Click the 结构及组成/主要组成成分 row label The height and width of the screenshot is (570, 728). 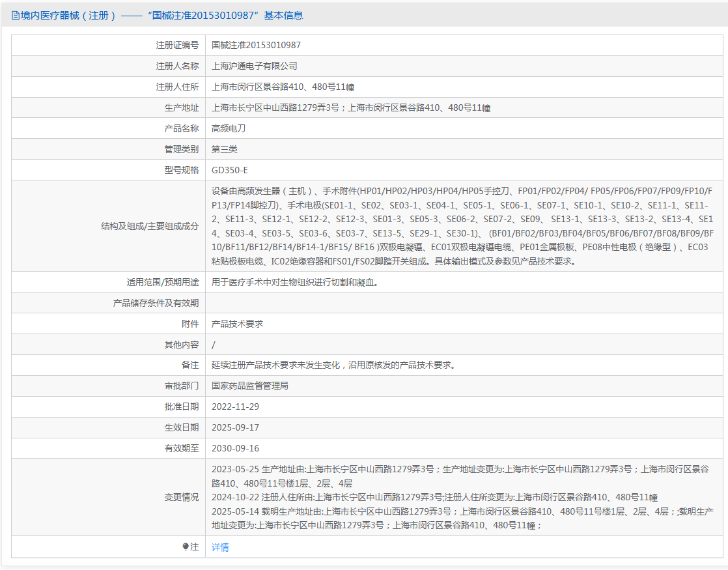pyautogui.click(x=150, y=226)
